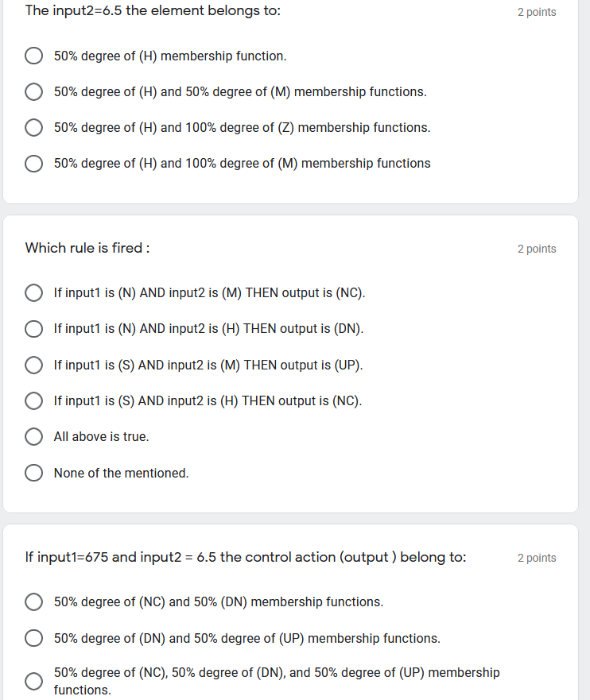Pick '50% (H) and 100% (Z)' answer

point(33,128)
